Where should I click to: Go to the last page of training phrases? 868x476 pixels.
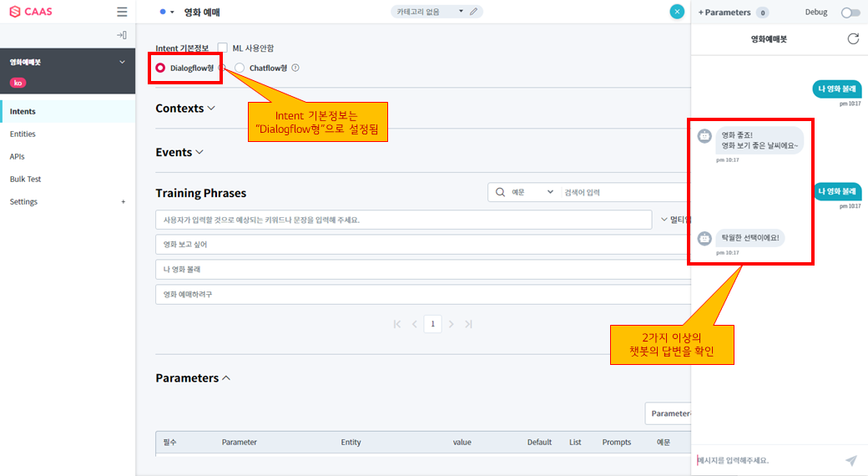pyautogui.click(x=468, y=324)
